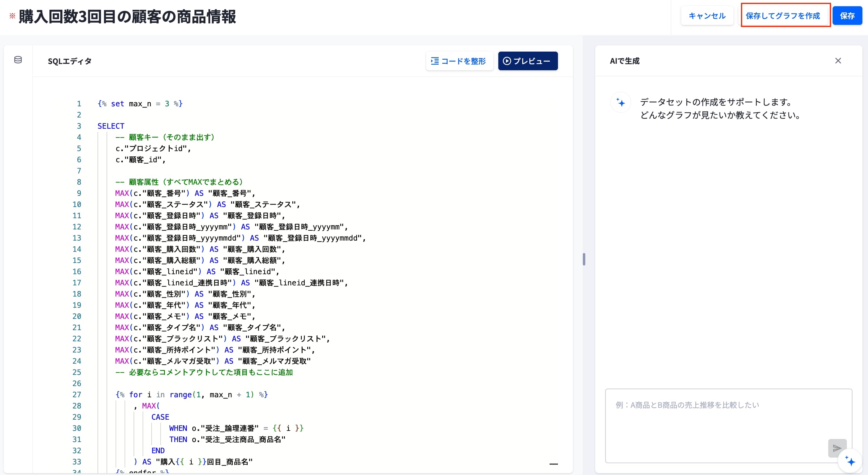Click line number 1 in the gutter
Screen dimensions: 868x475
tap(79, 104)
